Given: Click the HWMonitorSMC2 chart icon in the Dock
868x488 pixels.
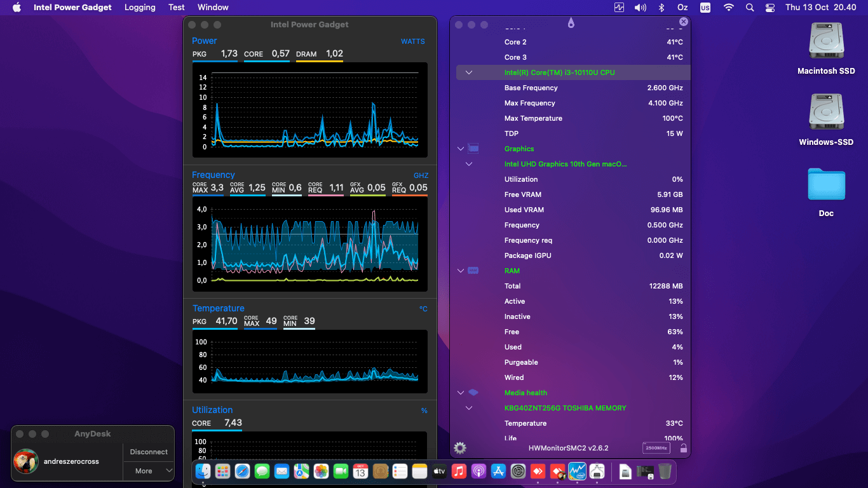Looking at the screenshot, I should (577, 471).
